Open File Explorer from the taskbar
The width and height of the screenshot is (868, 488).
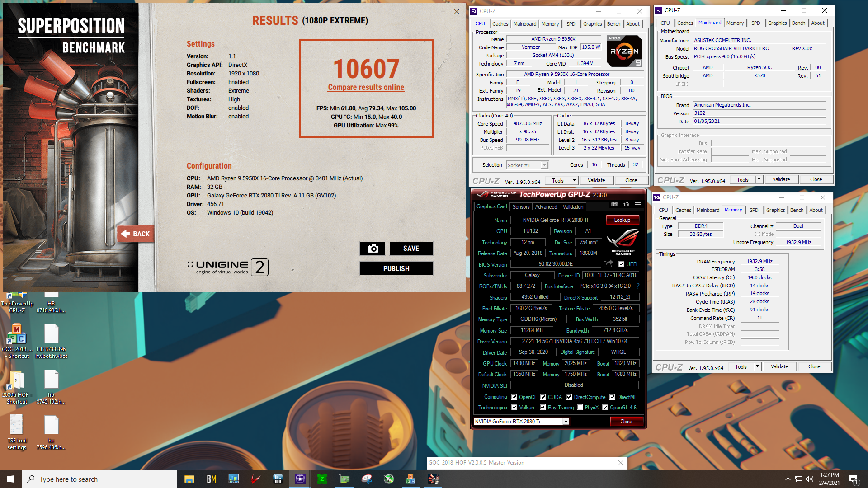(189, 479)
